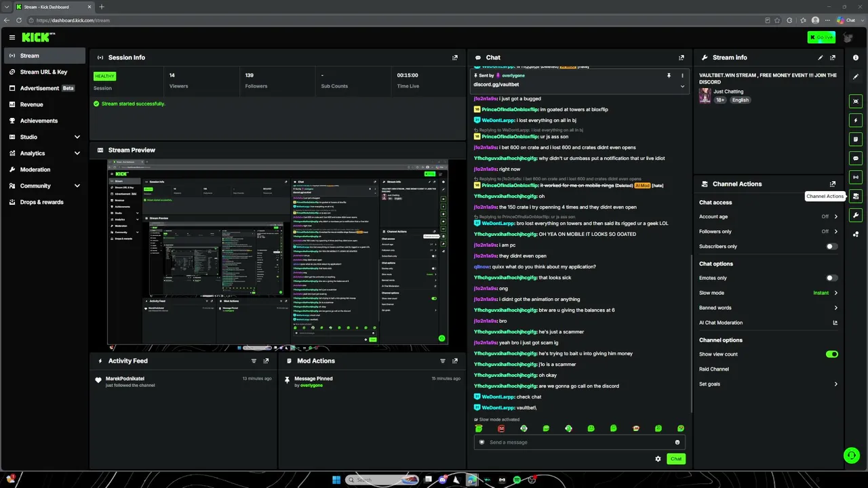
Task: Toggle the stream preview widget in the right sidebar
Action: point(856,101)
